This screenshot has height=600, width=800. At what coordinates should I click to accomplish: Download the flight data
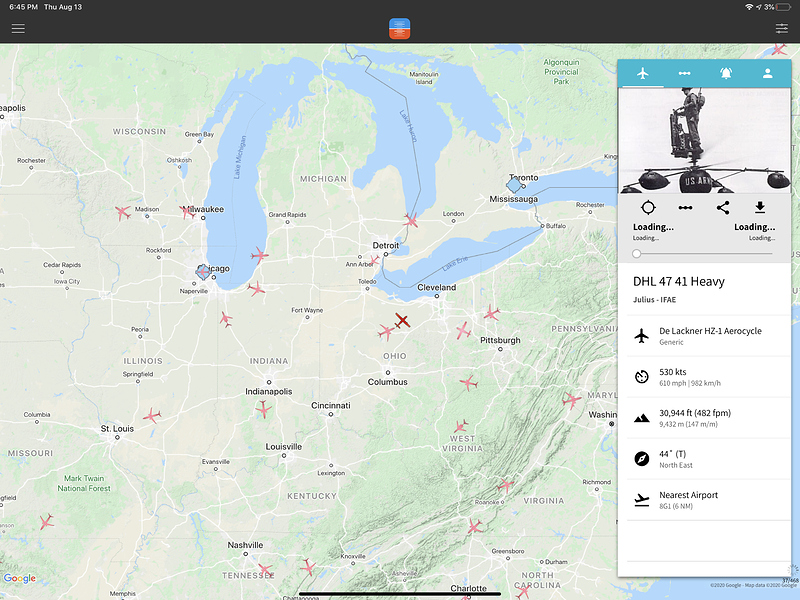click(x=760, y=207)
